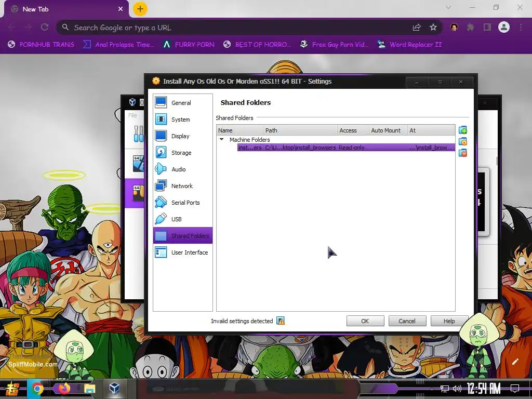Open Audio settings category
Image resolution: width=532 pixels, height=399 pixels.
click(x=182, y=169)
